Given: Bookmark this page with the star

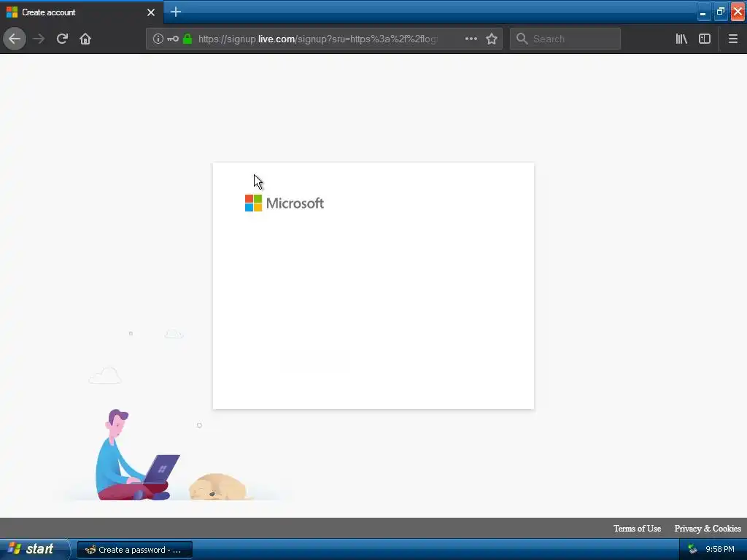Looking at the screenshot, I should pos(492,39).
